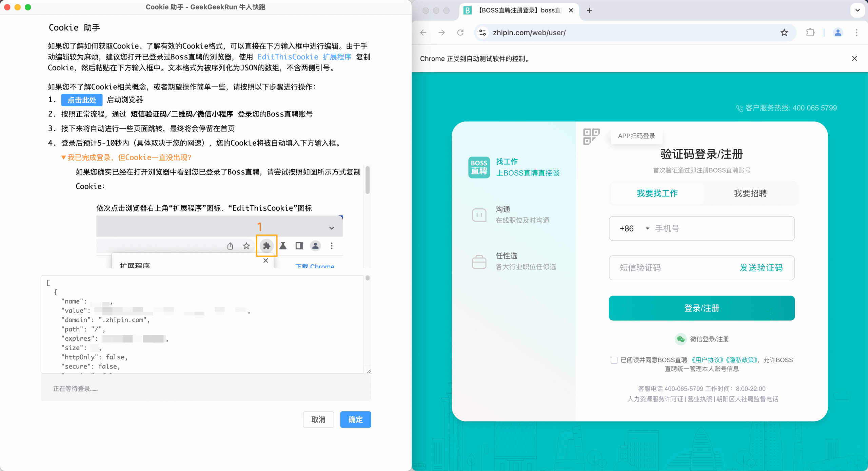Open the +86 country code dropdown
868x471 pixels.
point(635,228)
